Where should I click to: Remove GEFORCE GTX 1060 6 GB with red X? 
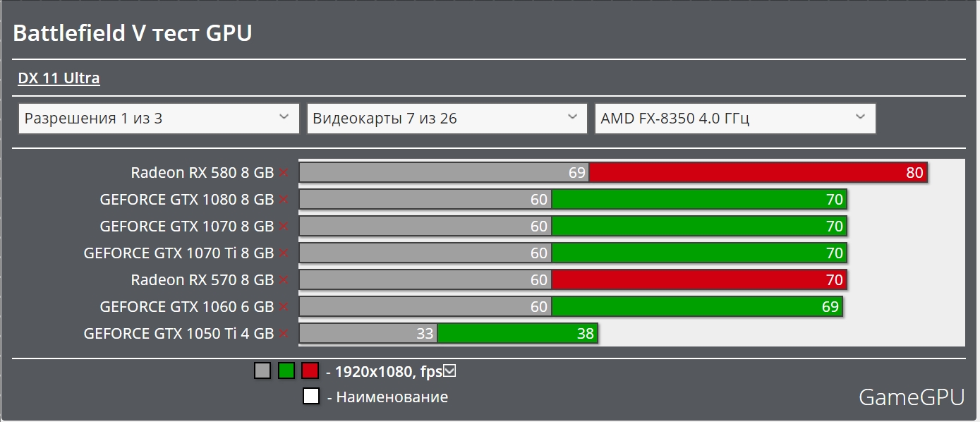284,307
